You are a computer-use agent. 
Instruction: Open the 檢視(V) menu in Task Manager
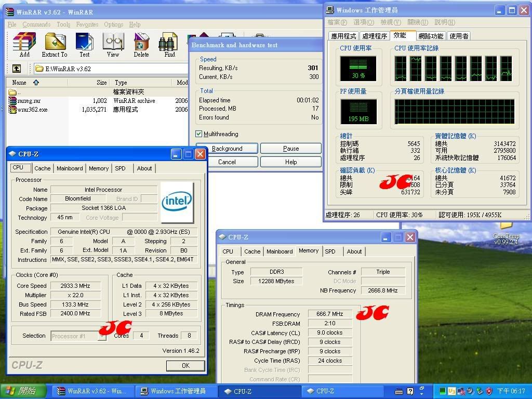[x=391, y=22]
